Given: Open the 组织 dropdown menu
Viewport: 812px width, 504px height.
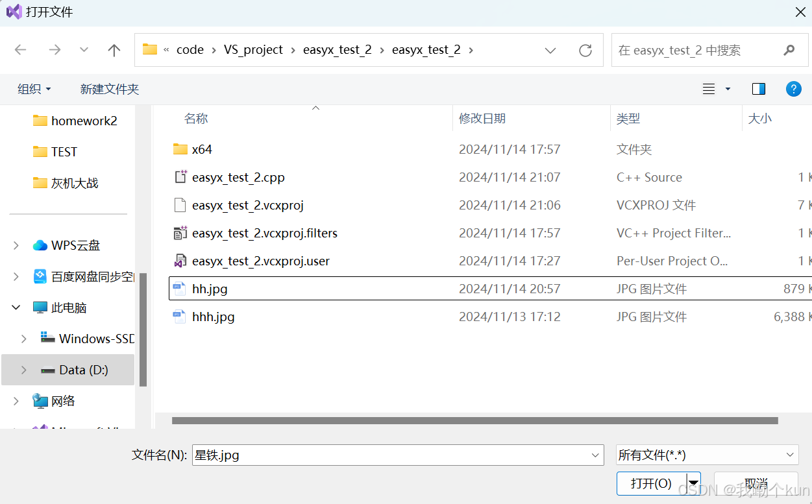Looking at the screenshot, I should tap(34, 89).
